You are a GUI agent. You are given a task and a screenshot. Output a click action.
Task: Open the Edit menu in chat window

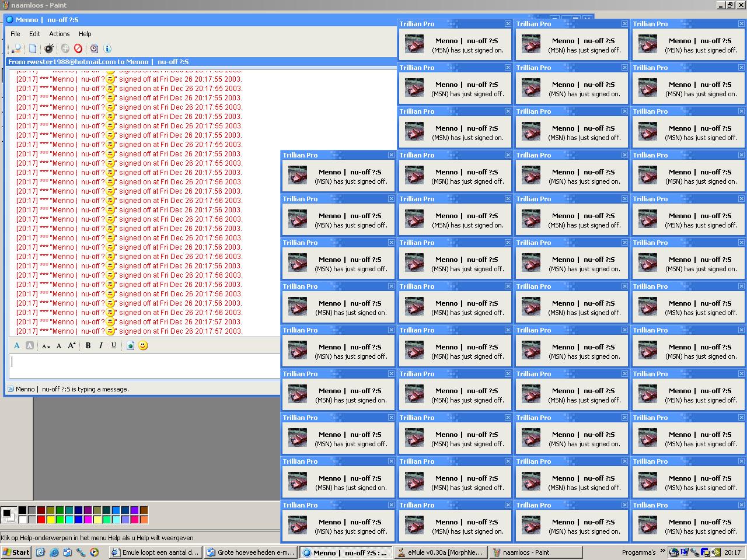point(34,34)
